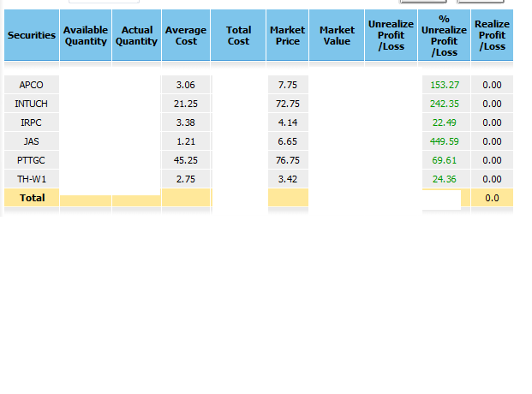
Task: Click TH-W1 unrealized percent 24.36
Action: click(446, 179)
